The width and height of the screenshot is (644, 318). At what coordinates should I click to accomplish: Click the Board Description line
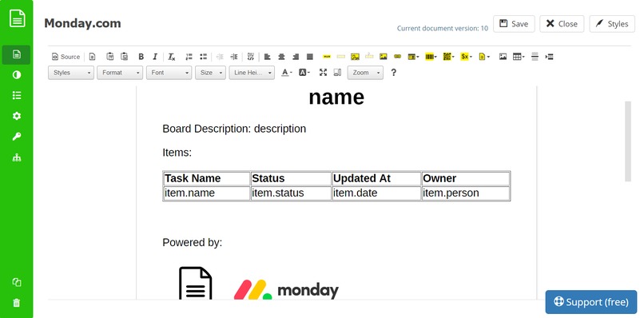click(x=234, y=129)
